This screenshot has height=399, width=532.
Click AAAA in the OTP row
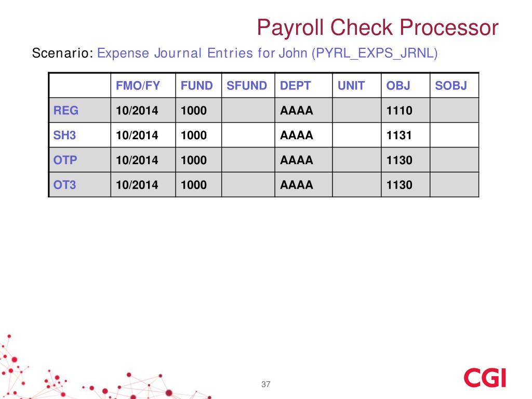pos(297,160)
